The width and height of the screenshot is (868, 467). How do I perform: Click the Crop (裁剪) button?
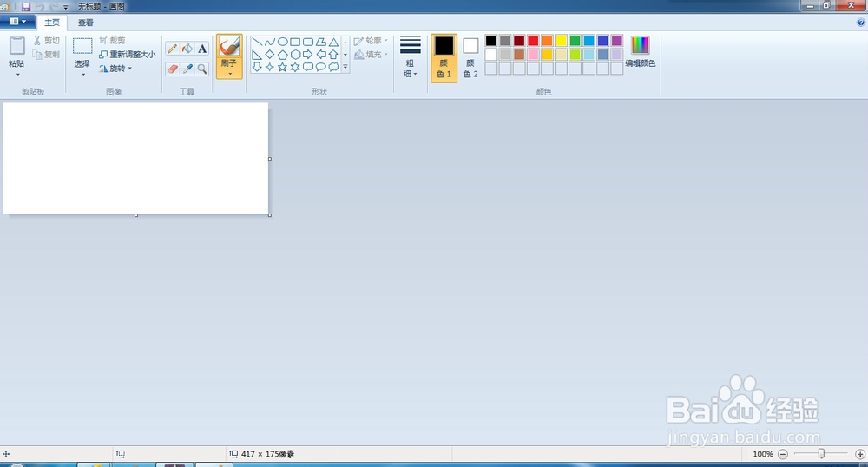(x=112, y=41)
